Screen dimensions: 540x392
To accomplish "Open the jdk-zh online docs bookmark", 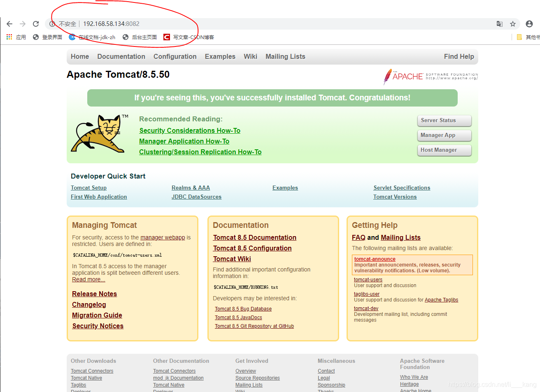I will [x=92, y=37].
